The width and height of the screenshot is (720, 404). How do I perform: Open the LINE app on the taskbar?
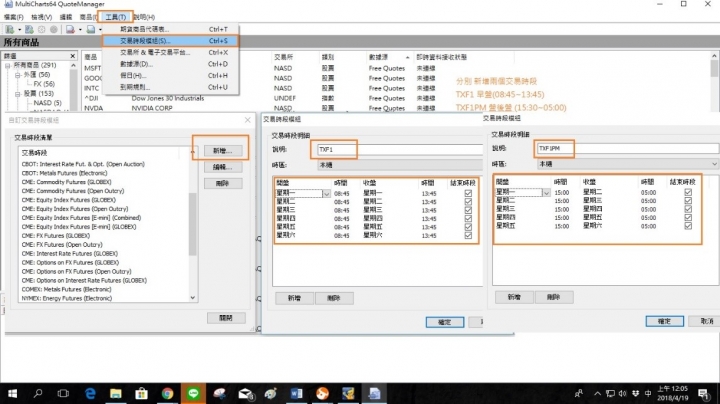click(193, 393)
